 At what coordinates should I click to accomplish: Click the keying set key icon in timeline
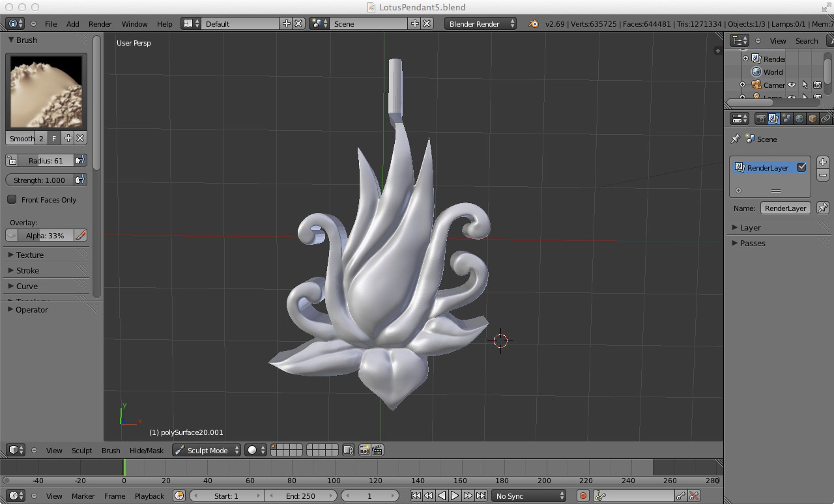pyautogui.click(x=601, y=496)
